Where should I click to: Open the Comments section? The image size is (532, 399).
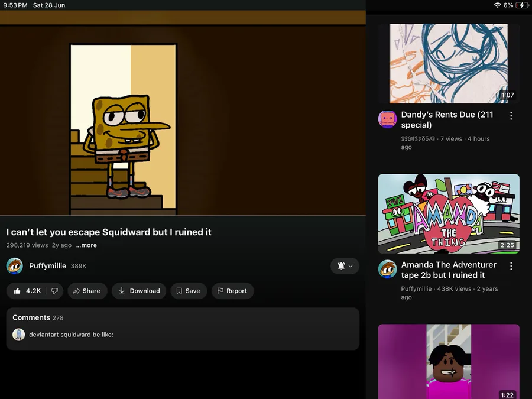point(183,329)
